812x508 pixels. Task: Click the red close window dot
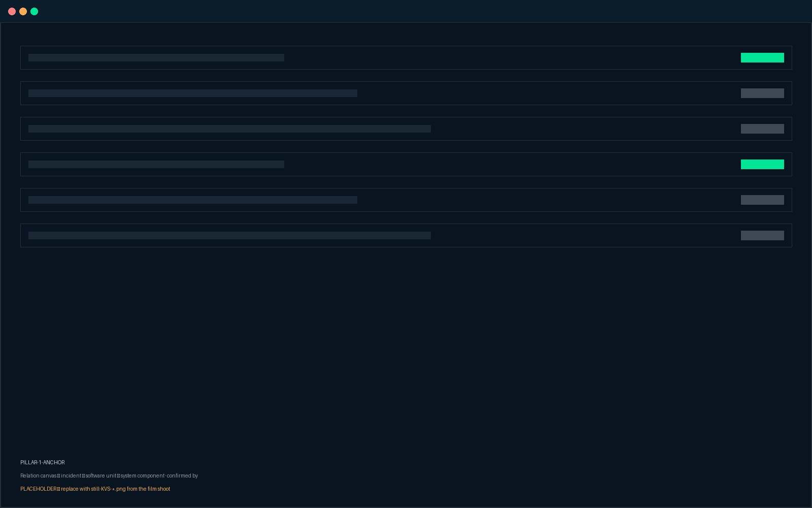click(12, 11)
